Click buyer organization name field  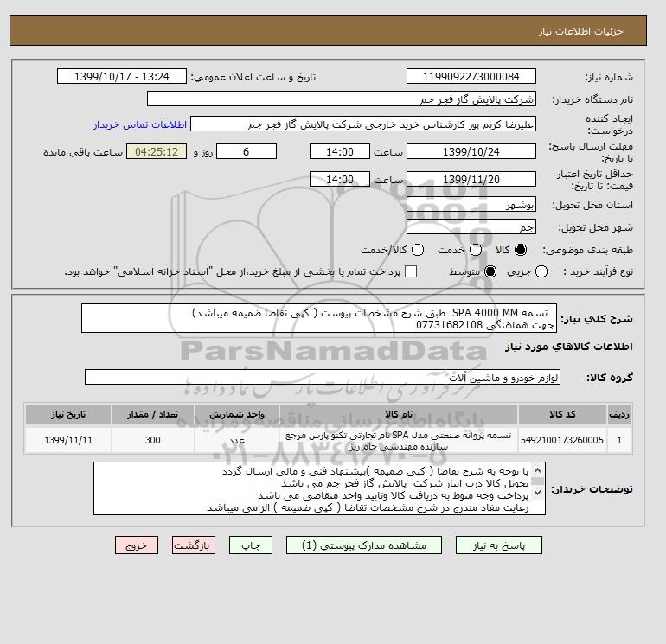coord(342,99)
